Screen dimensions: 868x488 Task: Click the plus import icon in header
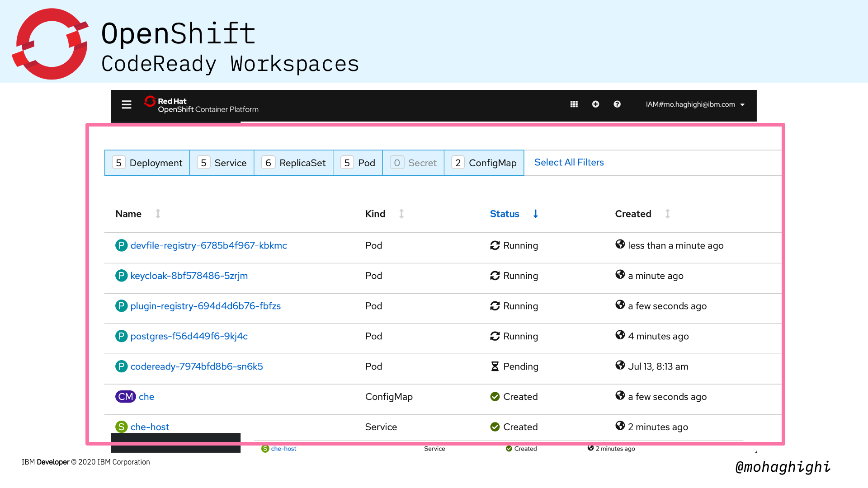click(596, 104)
